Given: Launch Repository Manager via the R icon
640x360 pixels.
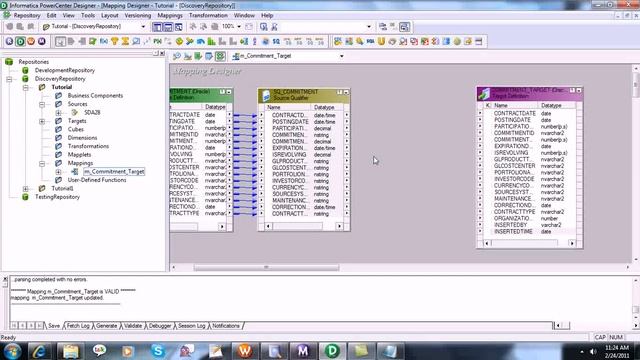Looking at the screenshot, I should pyautogui.click(x=9, y=41).
